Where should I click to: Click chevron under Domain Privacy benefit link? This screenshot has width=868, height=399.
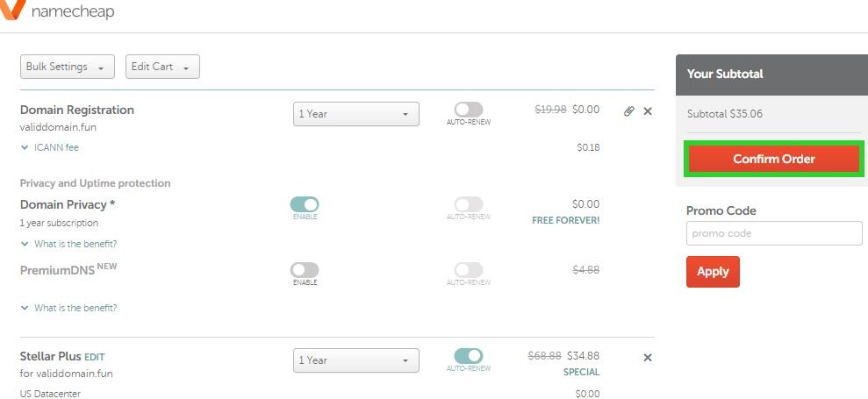25,244
